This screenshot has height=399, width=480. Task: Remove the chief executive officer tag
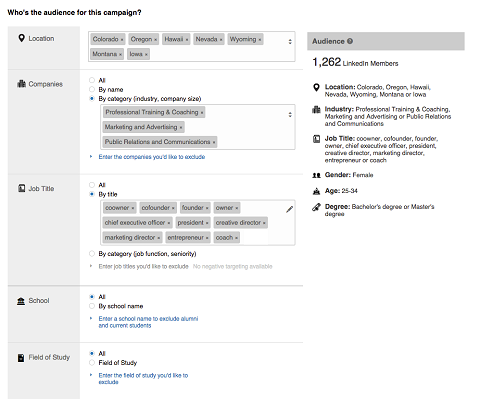pyautogui.click(x=169, y=223)
